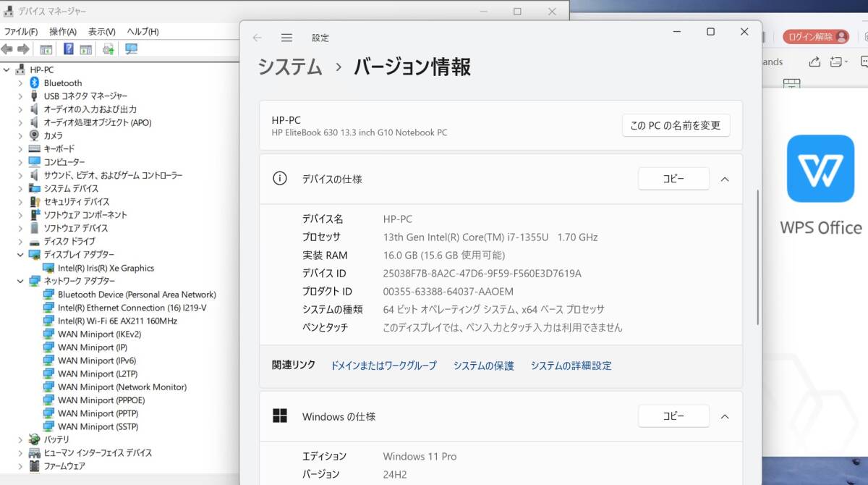This screenshot has height=485, width=868.
Task: Click the show/hide console tree icon
Action: (46, 48)
